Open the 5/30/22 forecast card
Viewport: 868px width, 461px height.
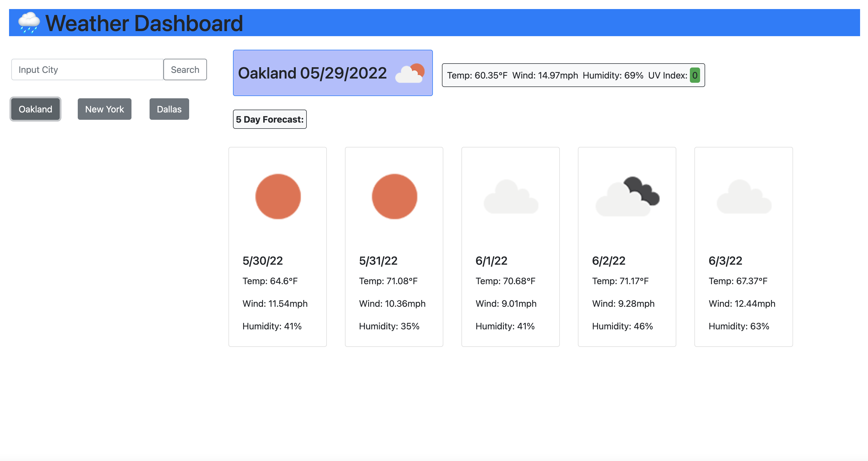[278, 246]
